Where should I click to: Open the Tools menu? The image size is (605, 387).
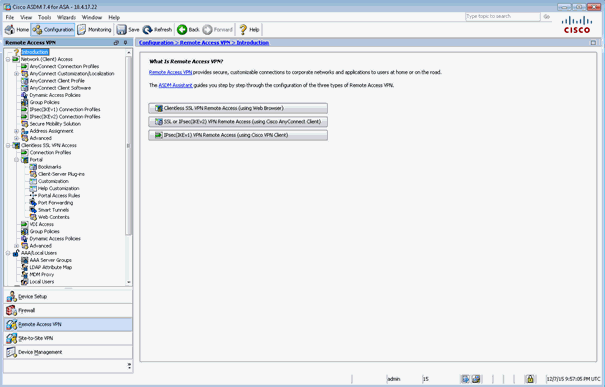(44, 17)
